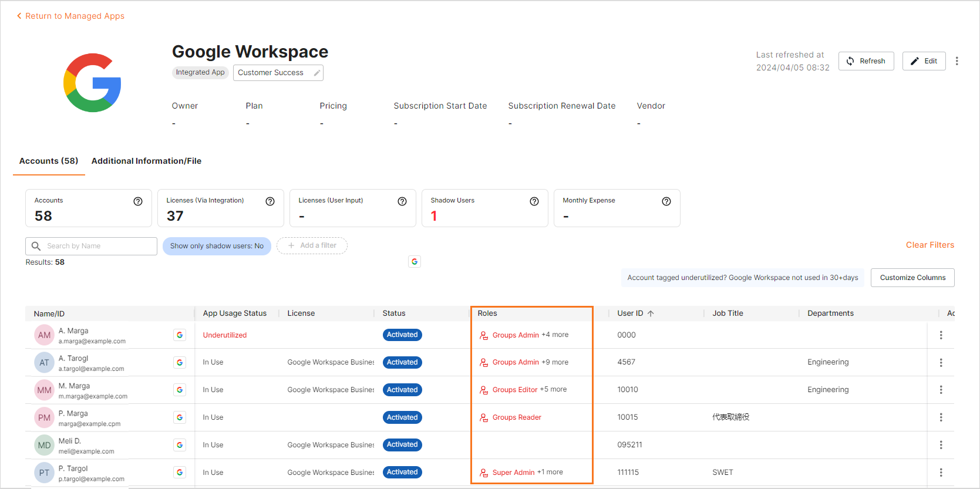The height and width of the screenshot is (489, 980).
Task: Open row actions menu for P. Targol
Action: [x=941, y=473]
